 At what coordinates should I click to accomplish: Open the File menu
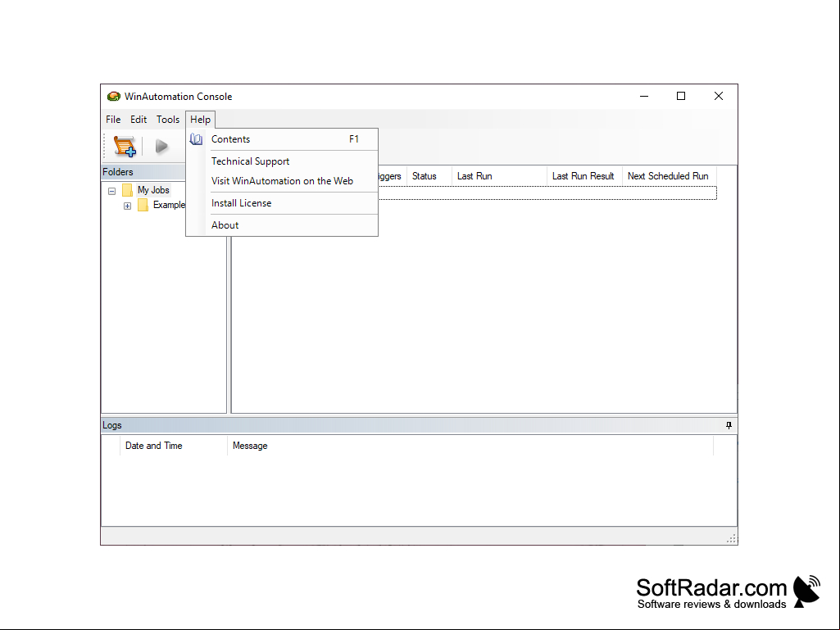113,120
